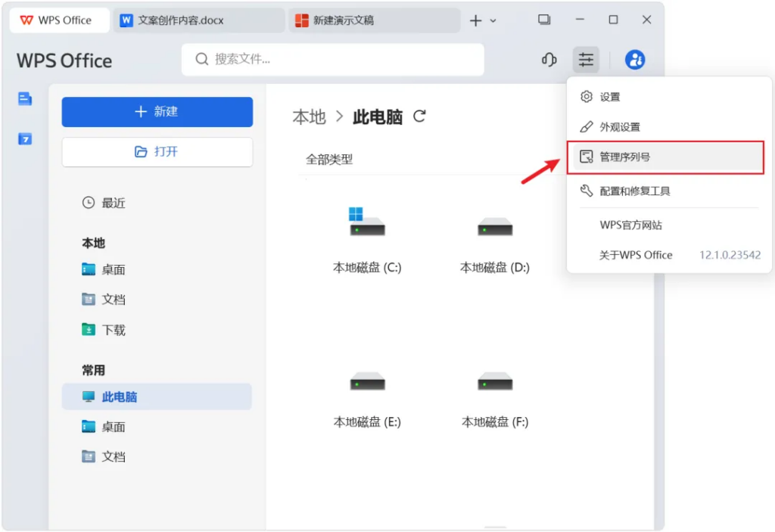Click the customer service headset icon
Viewport: 775px width, 532px height.
[x=549, y=60]
